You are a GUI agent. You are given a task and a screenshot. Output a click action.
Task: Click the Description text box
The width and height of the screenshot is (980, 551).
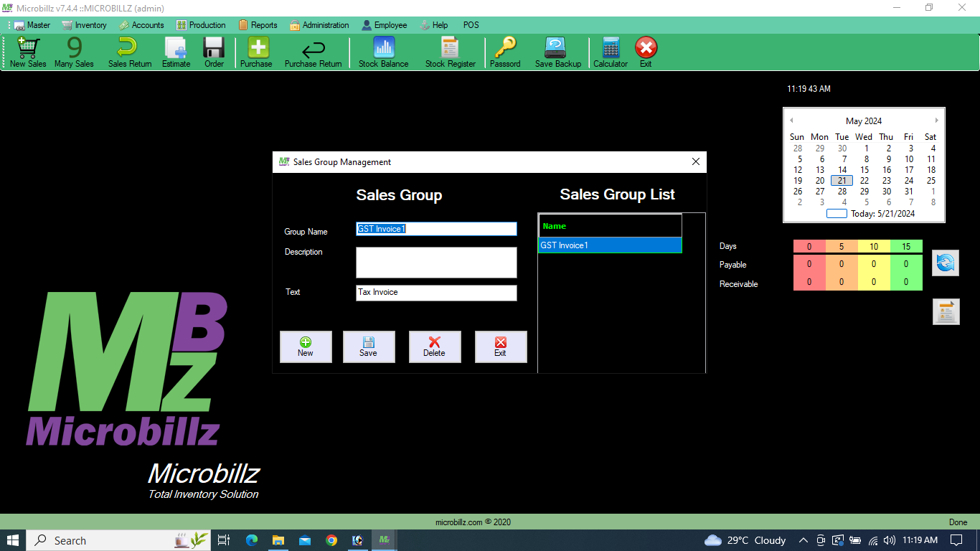click(436, 263)
